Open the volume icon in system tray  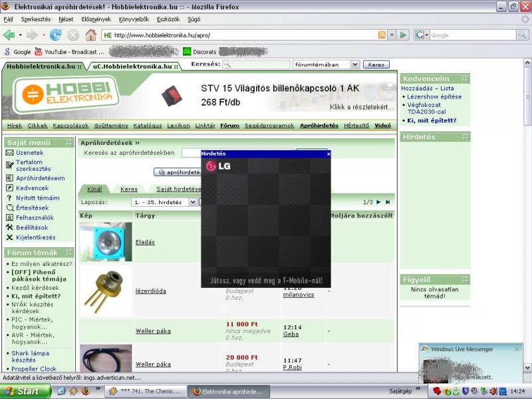[x=493, y=392]
